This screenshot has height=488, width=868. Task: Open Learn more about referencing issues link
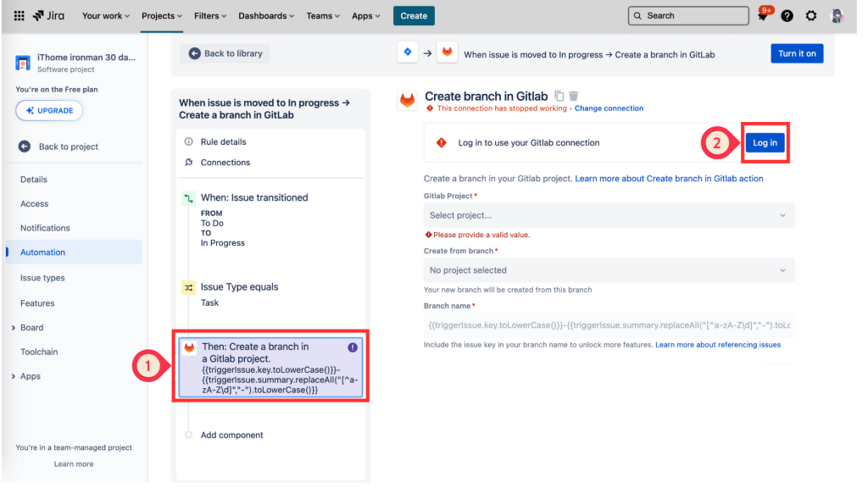[717, 345]
